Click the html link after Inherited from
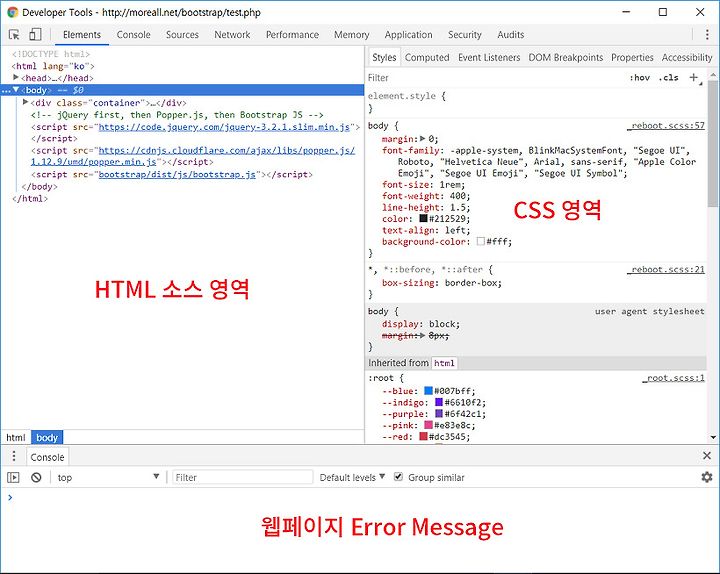The height and width of the screenshot is (574, 720). tap(444, 363)
